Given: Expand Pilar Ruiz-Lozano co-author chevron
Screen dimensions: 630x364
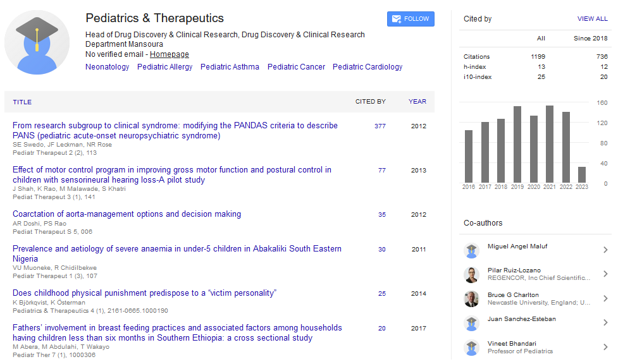Looking at the screenshot, I should coord(605,274).
